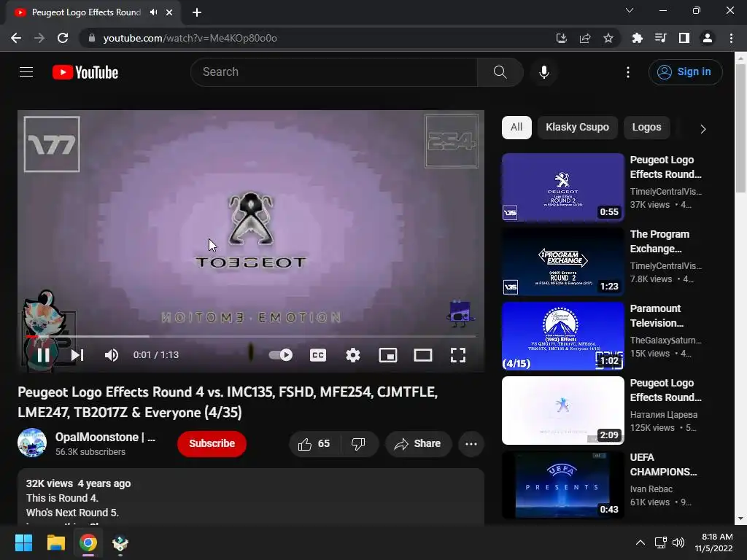Dislike the video with thumbs down
The height and width of the screenshot is (560, 747).
[x=359, y=444]
